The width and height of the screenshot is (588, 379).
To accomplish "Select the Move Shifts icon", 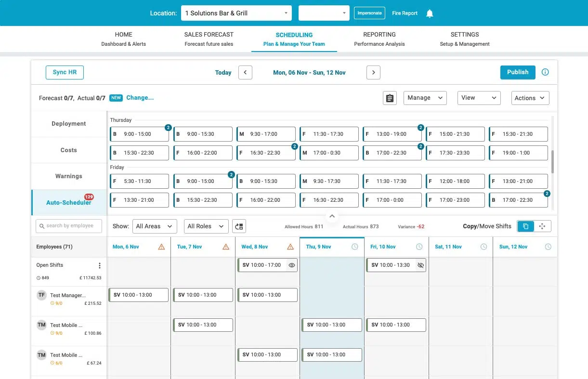I will click(x=542, y=226).
